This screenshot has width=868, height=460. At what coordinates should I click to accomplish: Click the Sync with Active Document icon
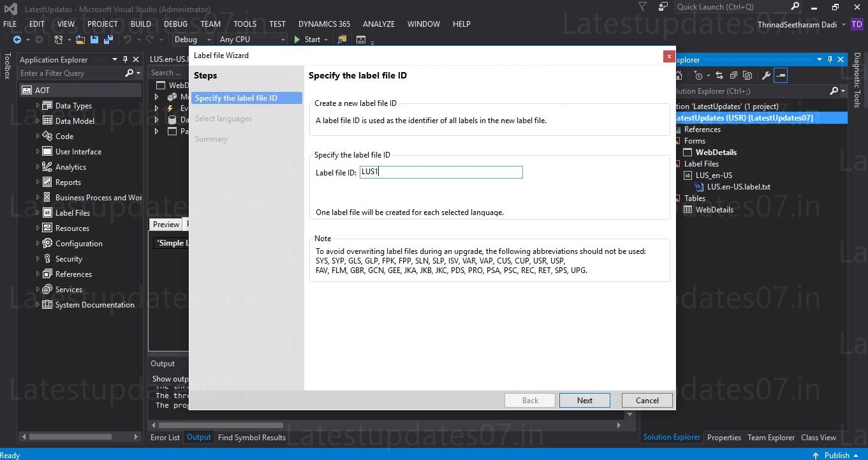[x=719, y=75]
